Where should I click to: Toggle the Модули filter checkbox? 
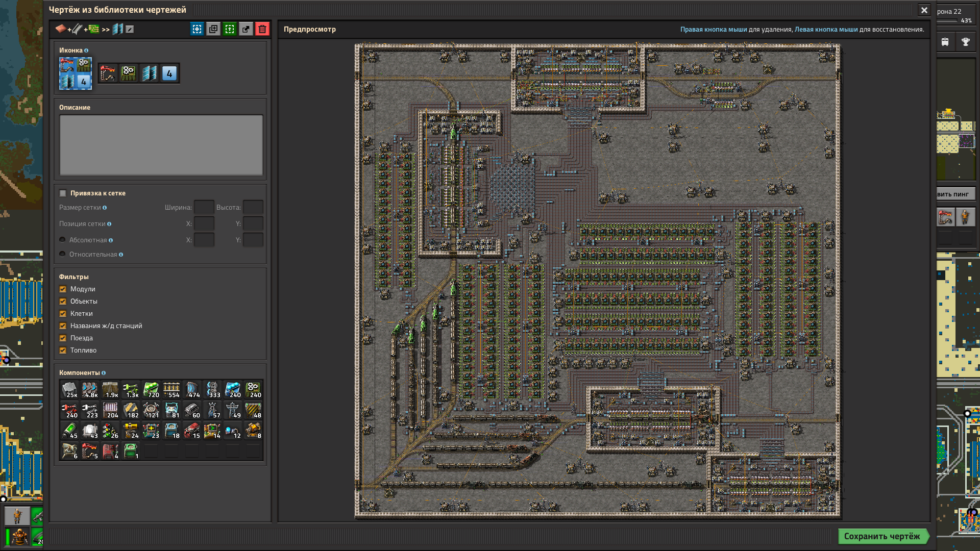tap(63, 289)
